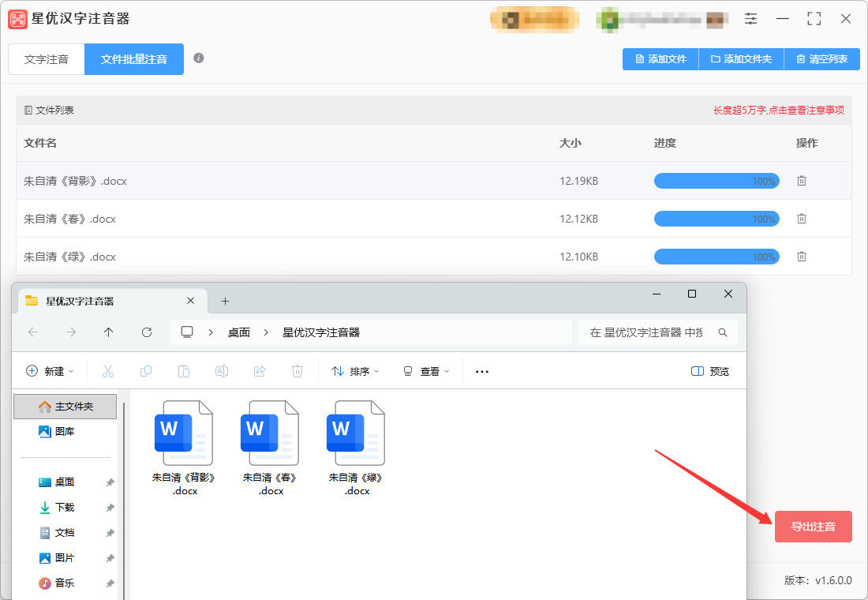This screenshot has width=868, height=600.
Task: Expand breadcrumb chevron after 桌面
Action: click(x=266, y=332)
